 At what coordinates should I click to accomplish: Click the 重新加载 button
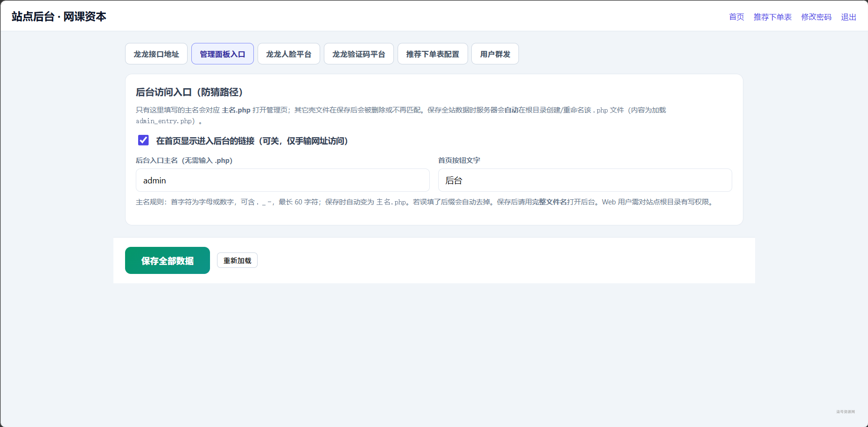tap(237, 260)
